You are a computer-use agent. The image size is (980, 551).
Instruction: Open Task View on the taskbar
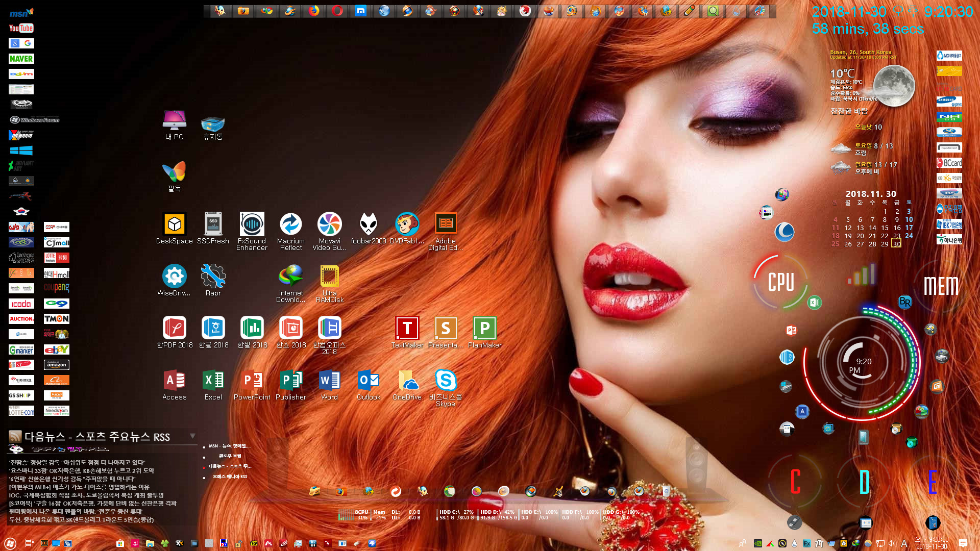[29, 543]
